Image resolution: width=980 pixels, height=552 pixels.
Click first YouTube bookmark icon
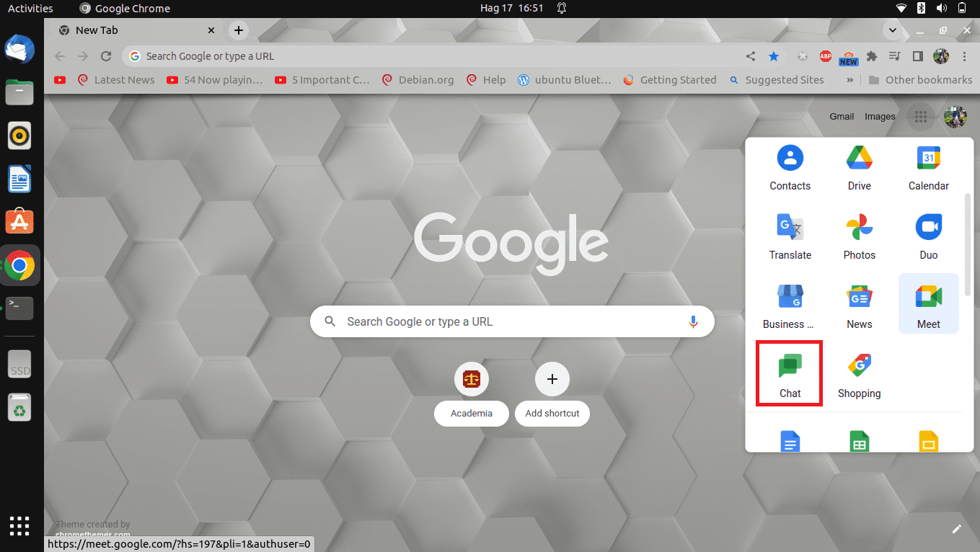pyautogui.click(x=60, y=80)
